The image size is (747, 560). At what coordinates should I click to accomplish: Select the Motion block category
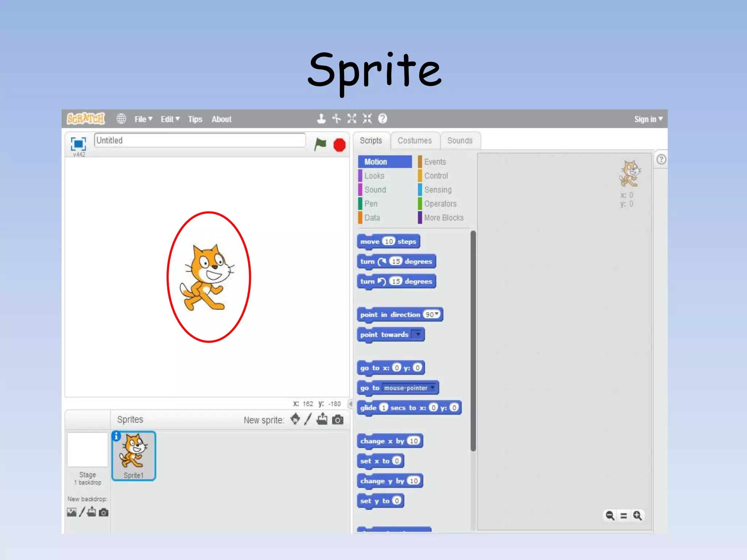click(385, 162)
